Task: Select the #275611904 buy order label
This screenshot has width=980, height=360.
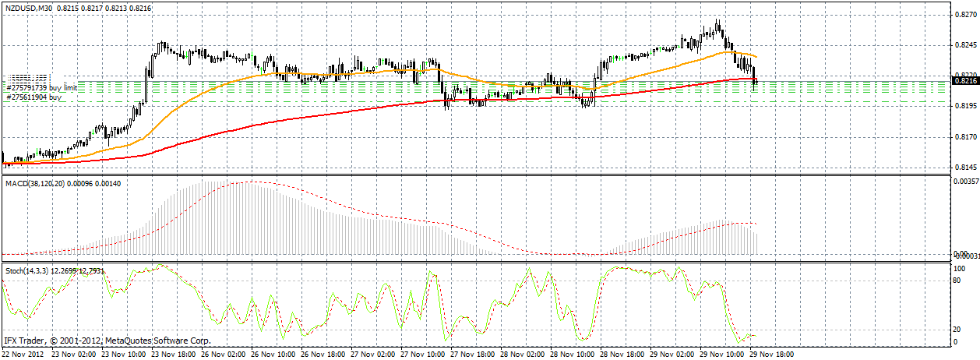Action: (33, 98)
